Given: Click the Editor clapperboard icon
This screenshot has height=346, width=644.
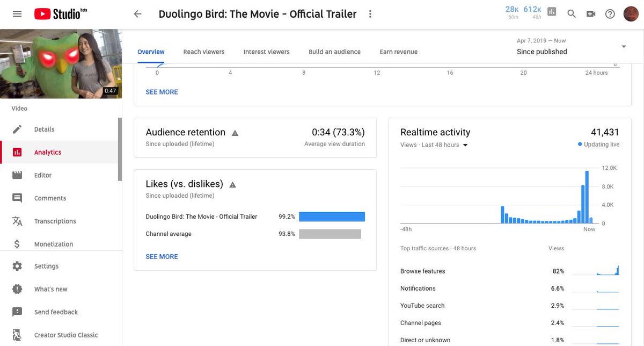Looking at the screenshot, I should (17, 175).
